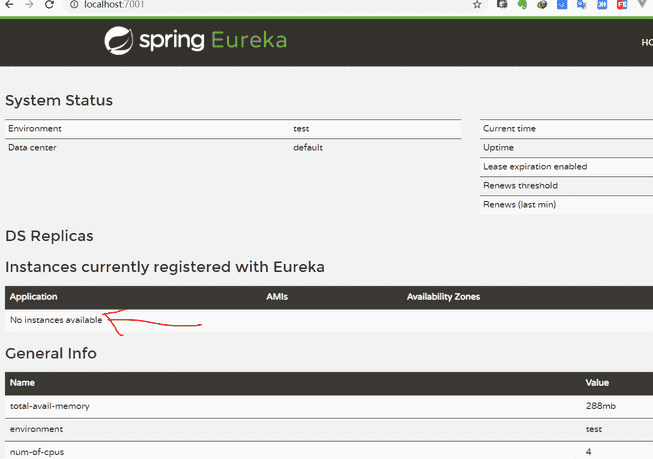The image size is (653, 459).
Task: Click the Availability Zones column header
Action: coord(444,297)
